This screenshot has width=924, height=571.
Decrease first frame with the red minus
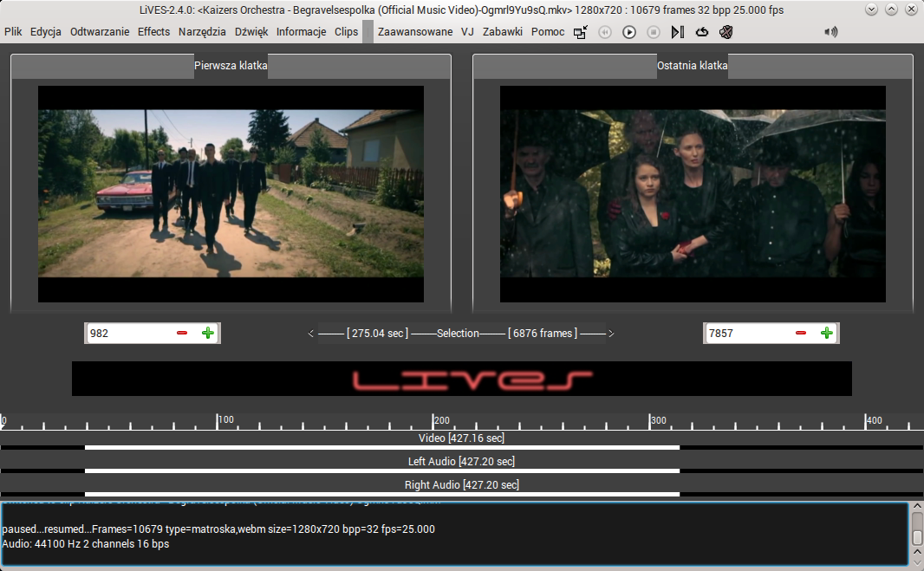(182, 334)
